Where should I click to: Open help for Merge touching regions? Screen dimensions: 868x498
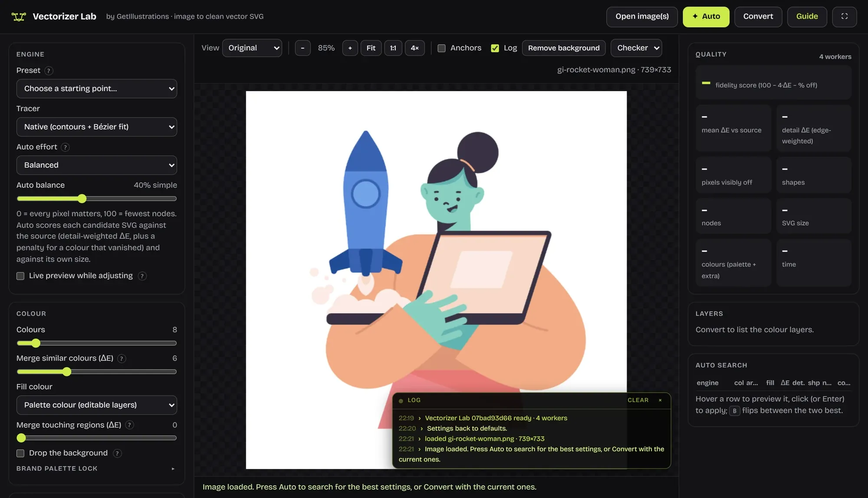(x=129, y=425)
